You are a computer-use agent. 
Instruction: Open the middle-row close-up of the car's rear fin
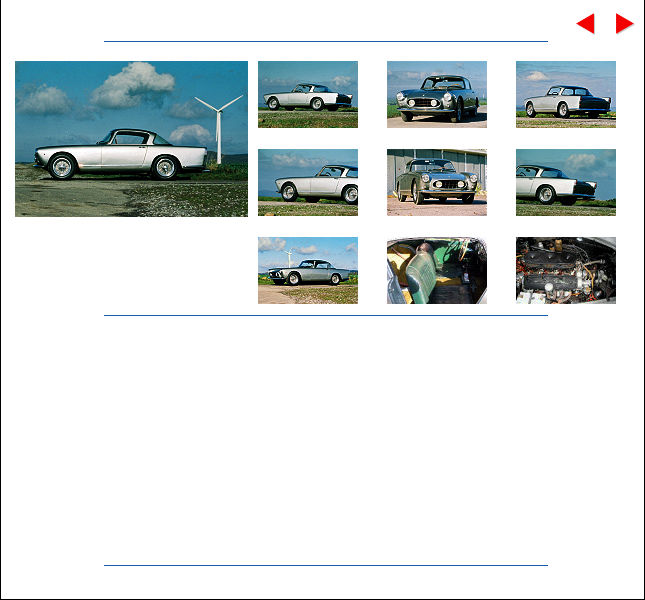click(566, 183)
